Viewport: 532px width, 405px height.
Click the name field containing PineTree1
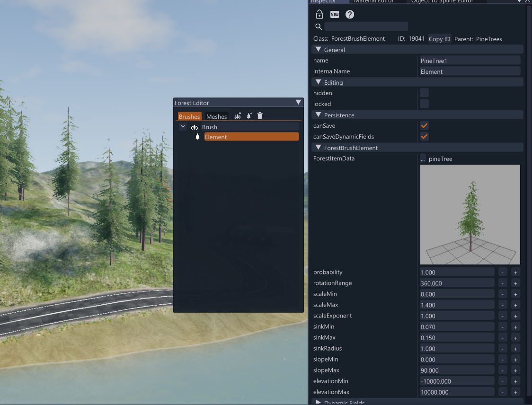470,61
